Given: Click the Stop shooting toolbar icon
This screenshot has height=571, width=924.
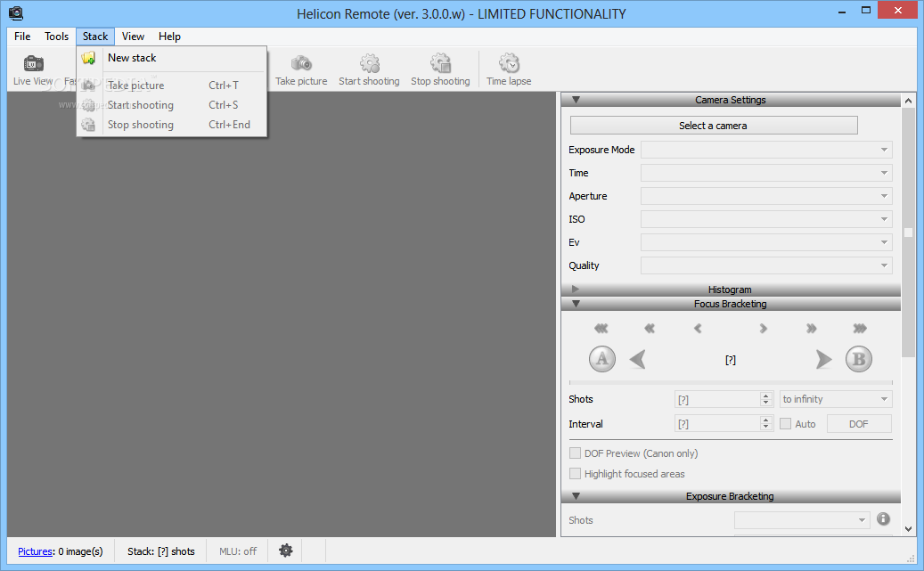Looking at the screenshot, I should [x=440, y=63].
